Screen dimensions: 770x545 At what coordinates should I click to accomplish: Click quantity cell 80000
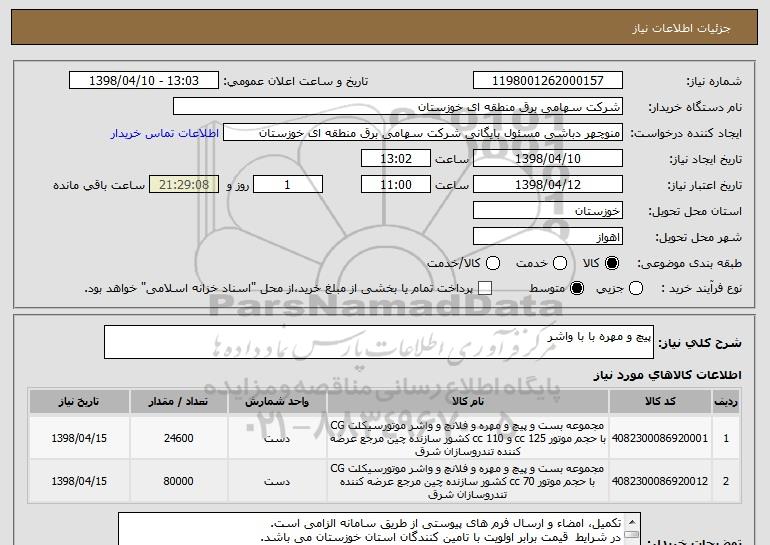tap(178, 481)
